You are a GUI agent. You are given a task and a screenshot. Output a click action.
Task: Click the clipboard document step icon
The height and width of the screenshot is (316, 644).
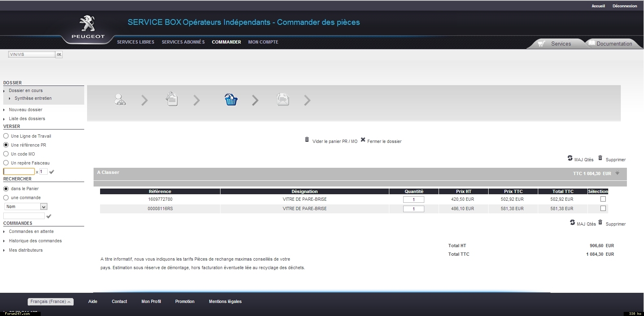[x=172, y=99]
